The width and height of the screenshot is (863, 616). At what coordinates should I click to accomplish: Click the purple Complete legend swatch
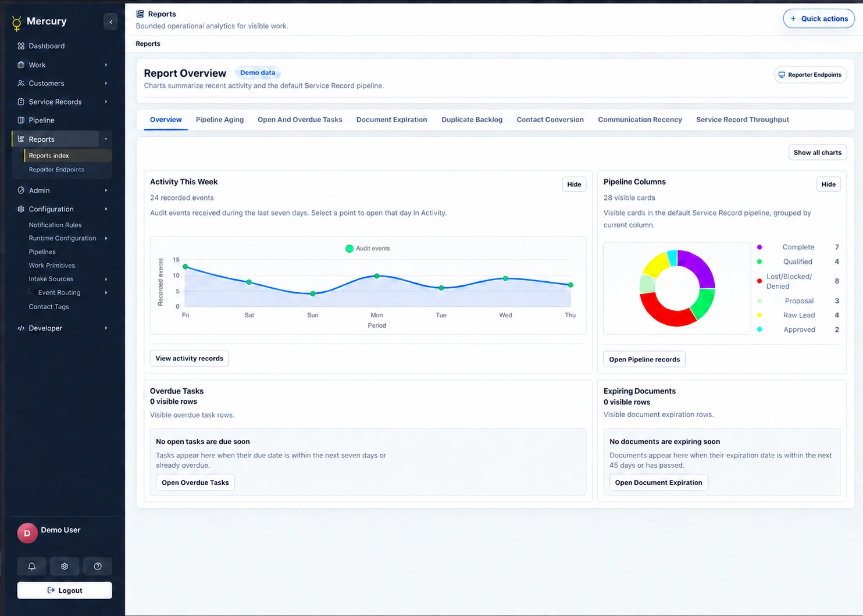point(759,247)
